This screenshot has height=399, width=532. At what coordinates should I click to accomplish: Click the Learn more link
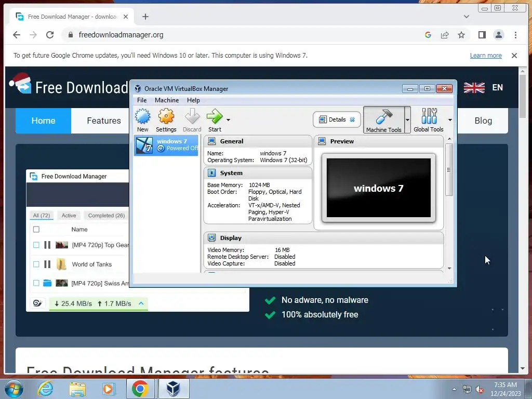click(x=486, y=55)
